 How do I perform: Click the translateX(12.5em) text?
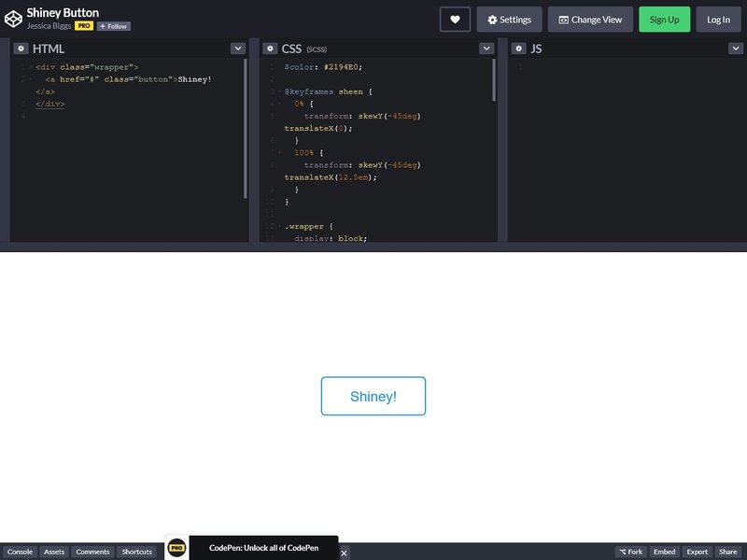(331, 177)
